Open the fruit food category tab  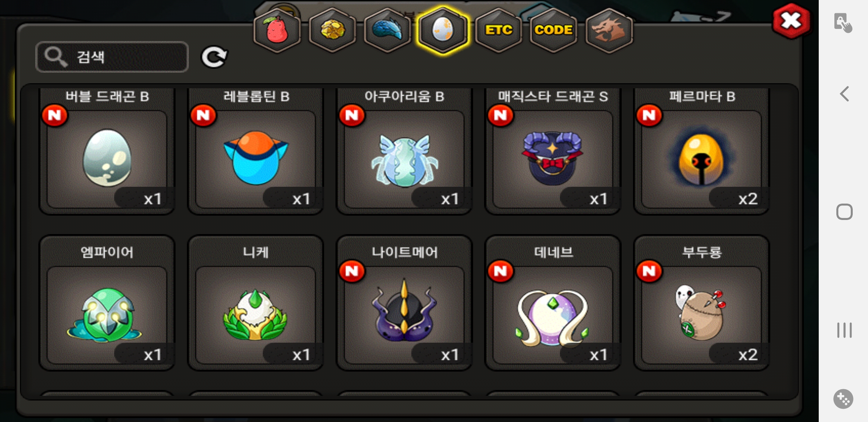coord(277,30)
